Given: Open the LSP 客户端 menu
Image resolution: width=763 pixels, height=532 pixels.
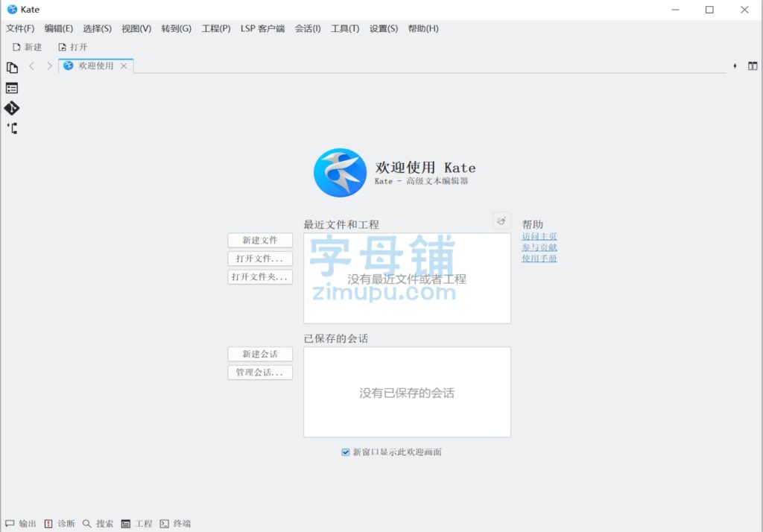Looking at the screenshot, I should point(262,28).
